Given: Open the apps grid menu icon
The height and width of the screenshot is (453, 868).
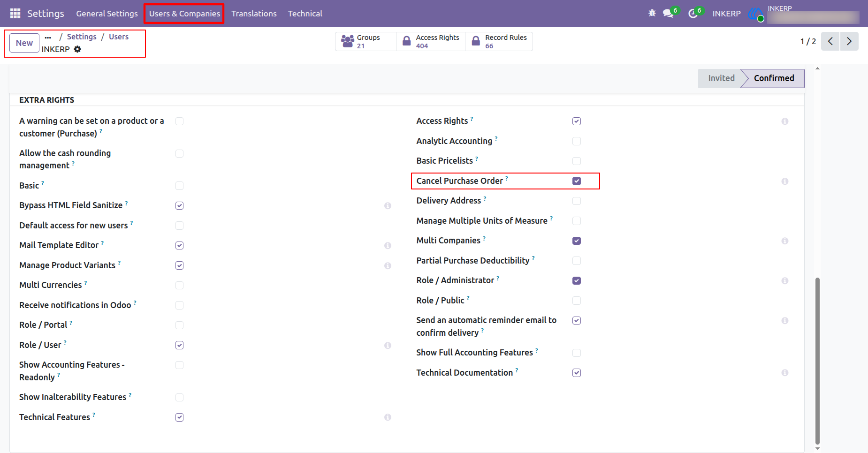Looking at the screenshot, I should [x=15, y=14].
